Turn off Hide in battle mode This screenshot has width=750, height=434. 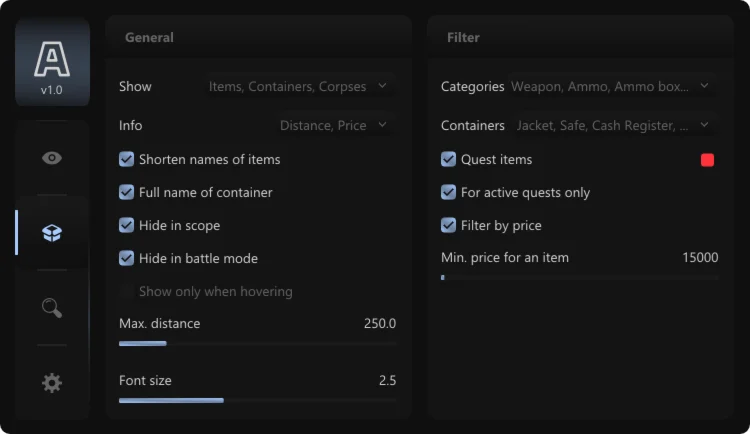coord(127,258)
